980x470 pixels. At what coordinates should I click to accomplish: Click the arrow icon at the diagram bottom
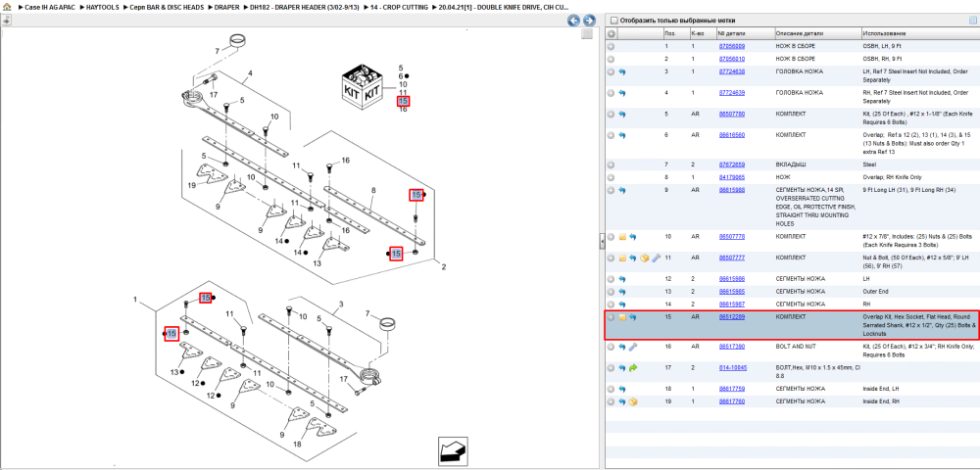453,450
